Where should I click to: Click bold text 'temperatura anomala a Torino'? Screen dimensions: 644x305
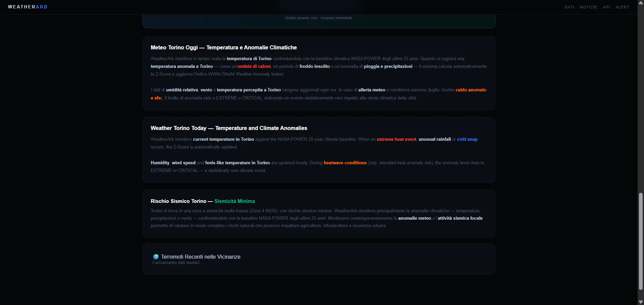click(x=182, y=67)
